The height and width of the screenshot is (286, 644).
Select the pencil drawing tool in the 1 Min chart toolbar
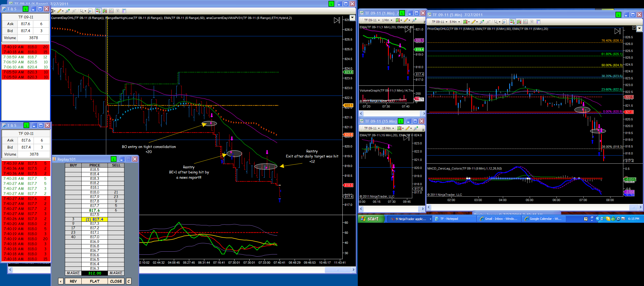(x=406, y=20)
